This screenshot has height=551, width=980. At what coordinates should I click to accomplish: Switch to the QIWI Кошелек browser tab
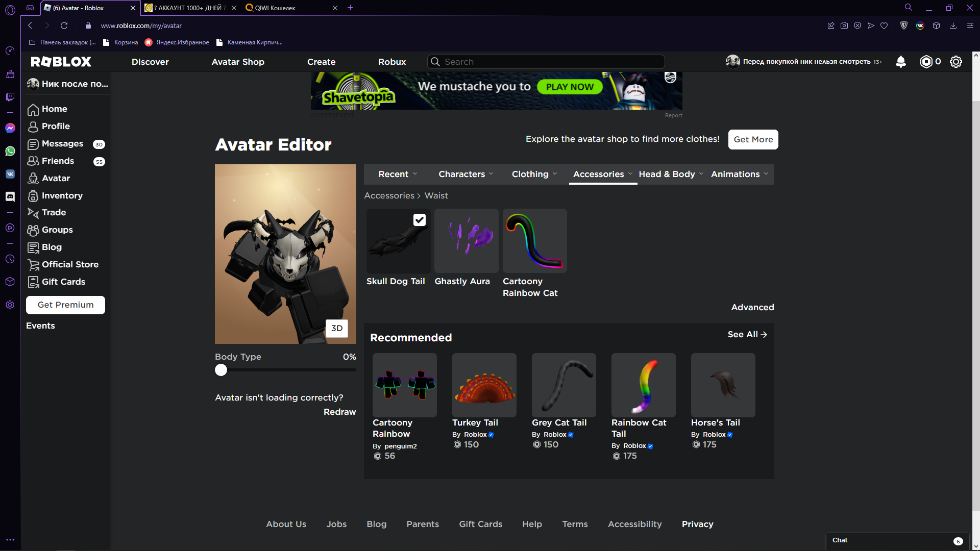(x=291, y=8)
